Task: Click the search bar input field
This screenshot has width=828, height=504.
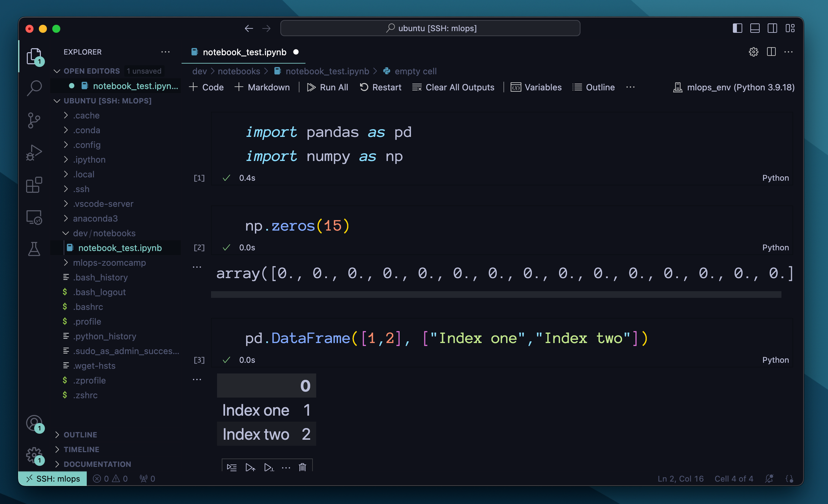Action: pyautogui.click(x=430, y=28)
